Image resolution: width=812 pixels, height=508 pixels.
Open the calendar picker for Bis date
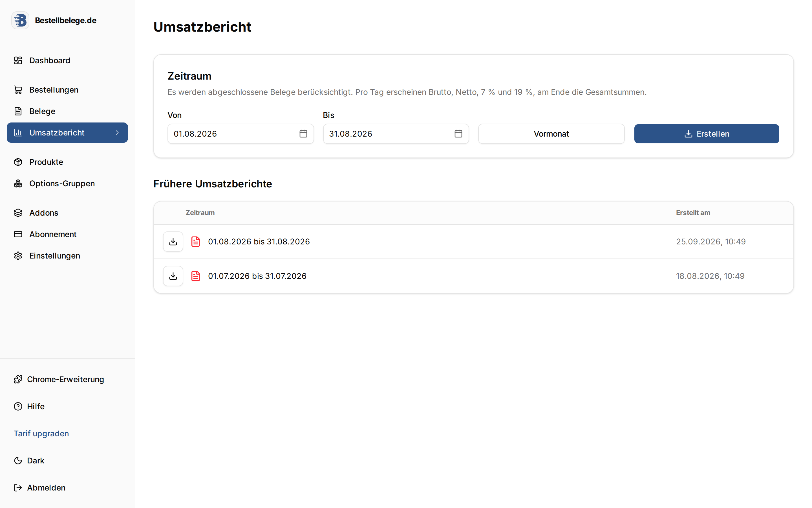(x=458, y=134)
